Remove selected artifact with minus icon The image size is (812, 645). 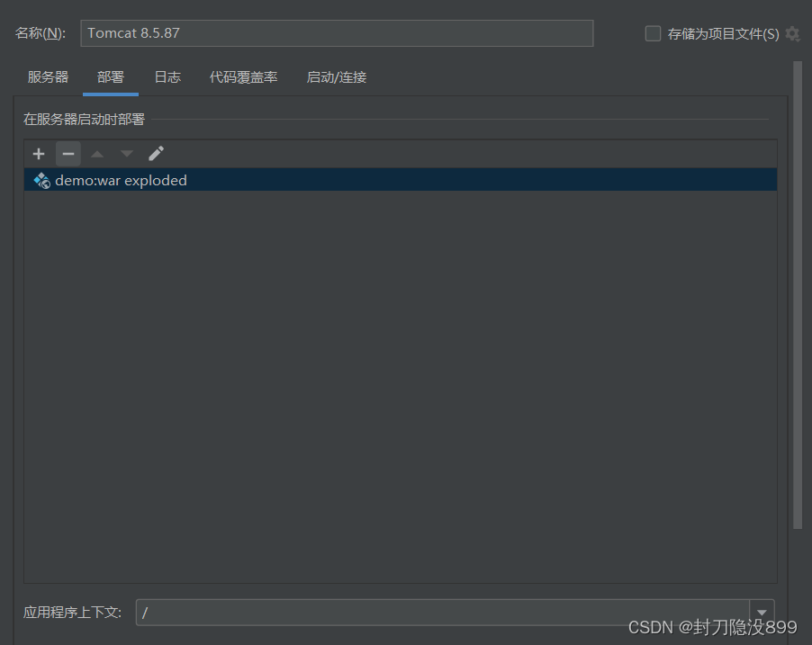click(x=68, y=154)
